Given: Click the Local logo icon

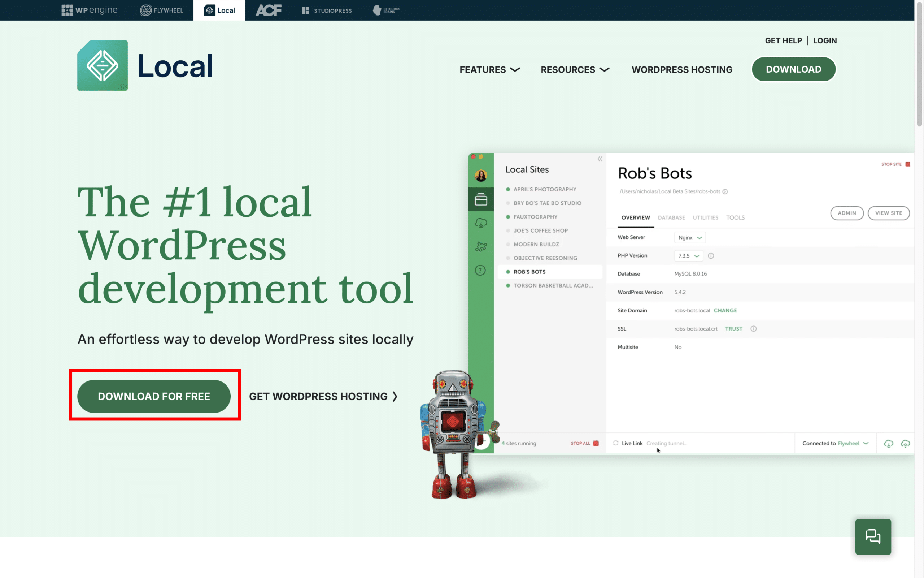Looking at the screenshot, I should pyautogui.click(x=103, y=65).
